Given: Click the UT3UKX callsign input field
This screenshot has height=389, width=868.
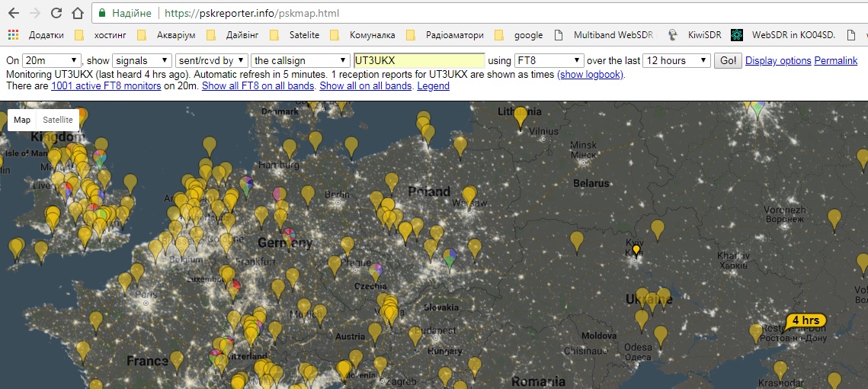Looking at the screenshot, I should pyautogui.click(x=419, y=60).
